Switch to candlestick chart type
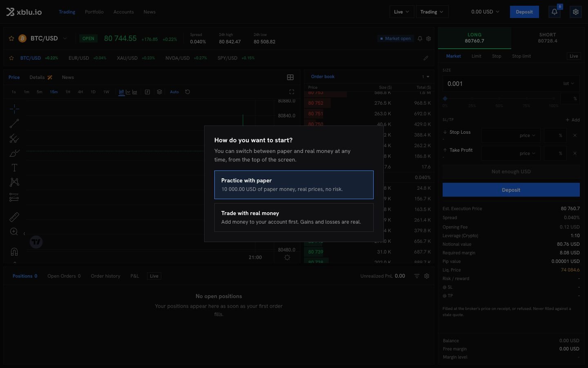 coord(121,92)
